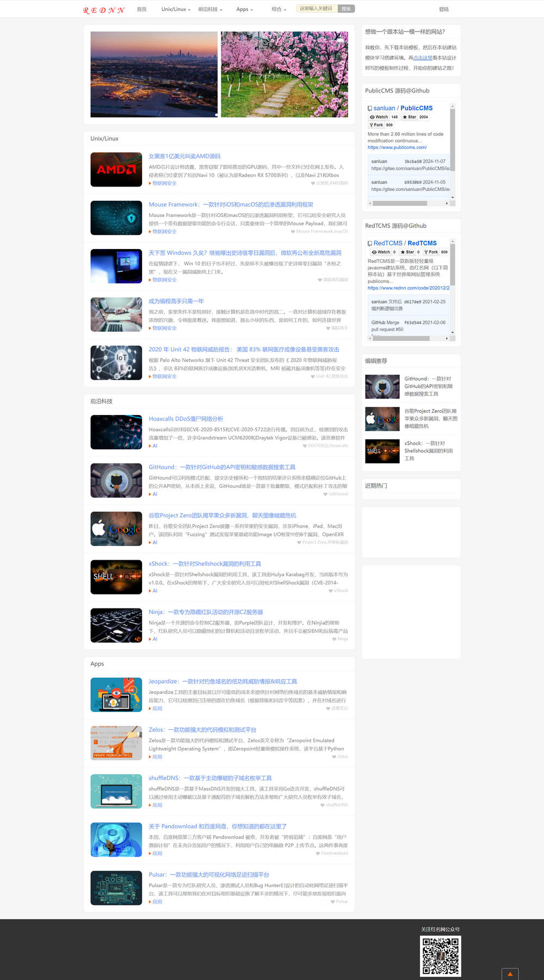Click the Star button on PublicCMS widget
The image size is (544, 980).
(x=409, y=117)
